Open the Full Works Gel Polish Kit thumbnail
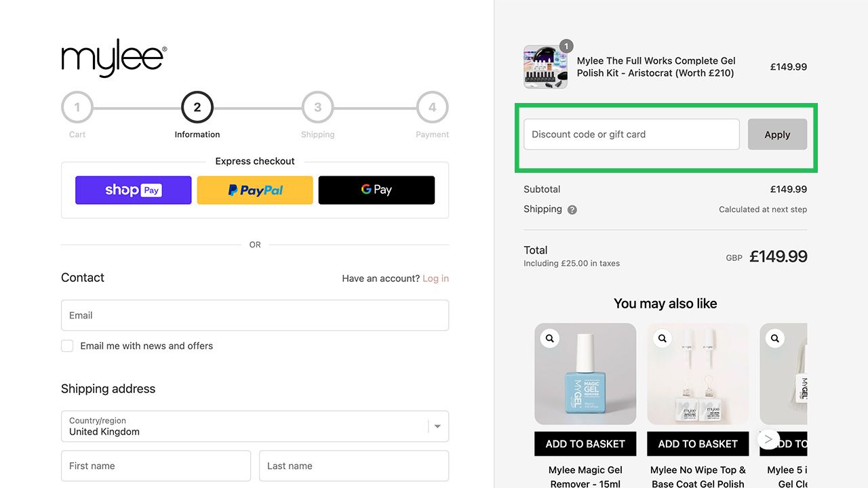The image size is (868, 488). tap(545, 67)
